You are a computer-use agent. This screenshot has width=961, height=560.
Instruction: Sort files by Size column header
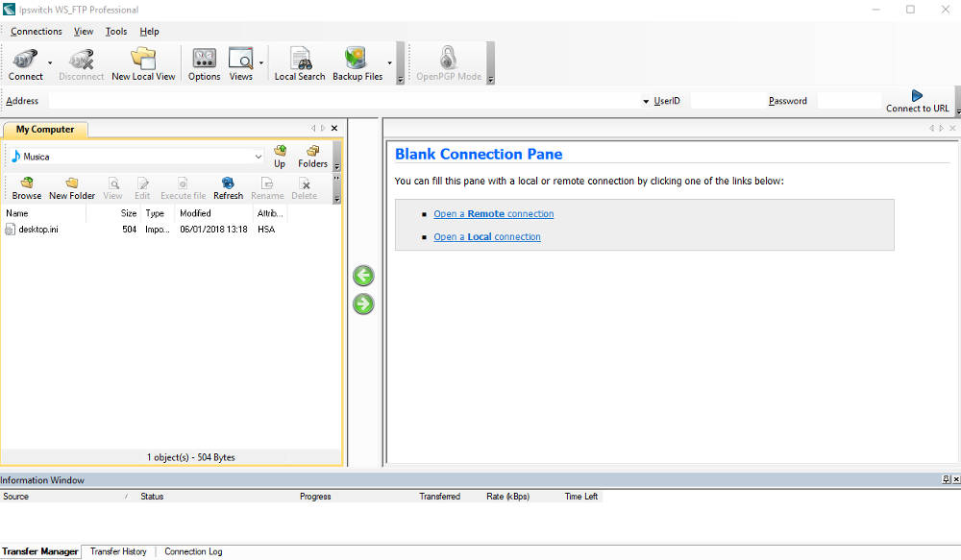(113, 213)
